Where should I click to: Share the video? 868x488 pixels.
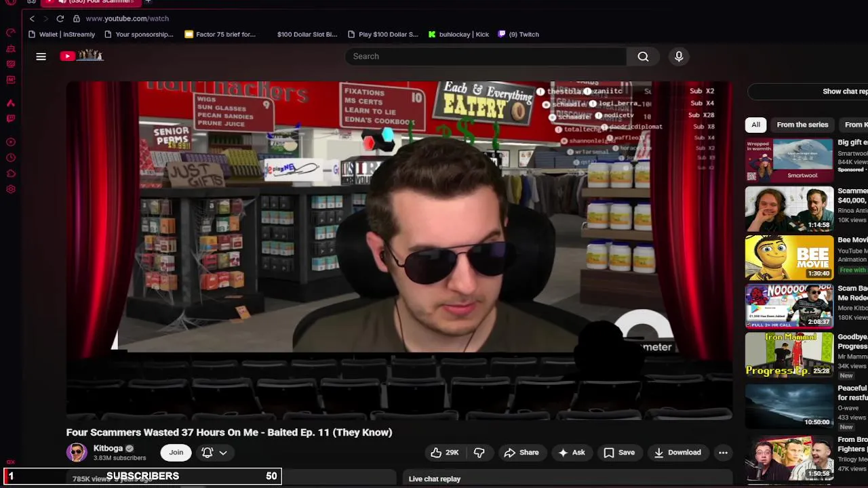(x=521, y=453)
